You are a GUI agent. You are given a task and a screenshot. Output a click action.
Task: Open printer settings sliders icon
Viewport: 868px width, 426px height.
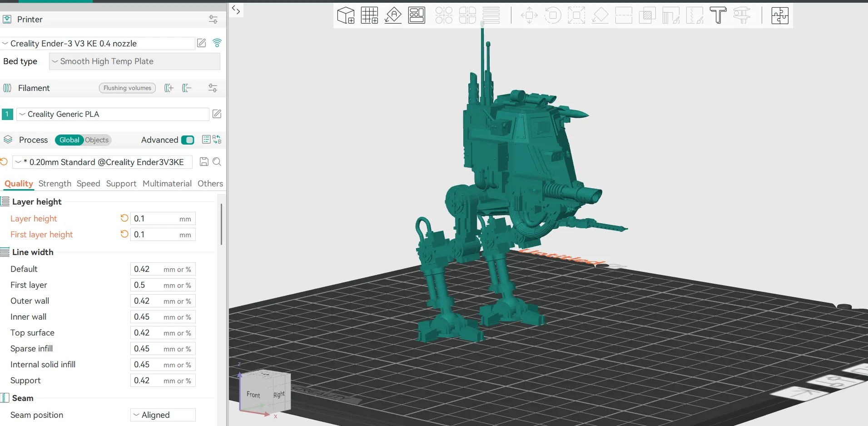click(213, 19)
